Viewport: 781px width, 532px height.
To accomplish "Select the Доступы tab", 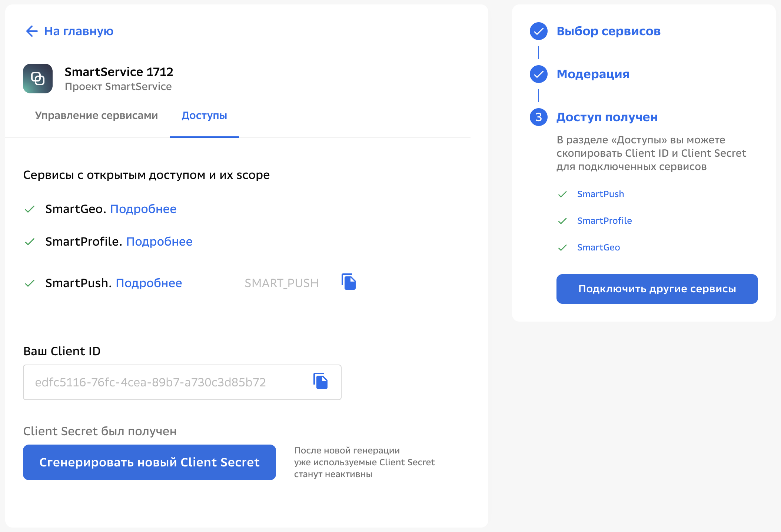I will [204, 115].
